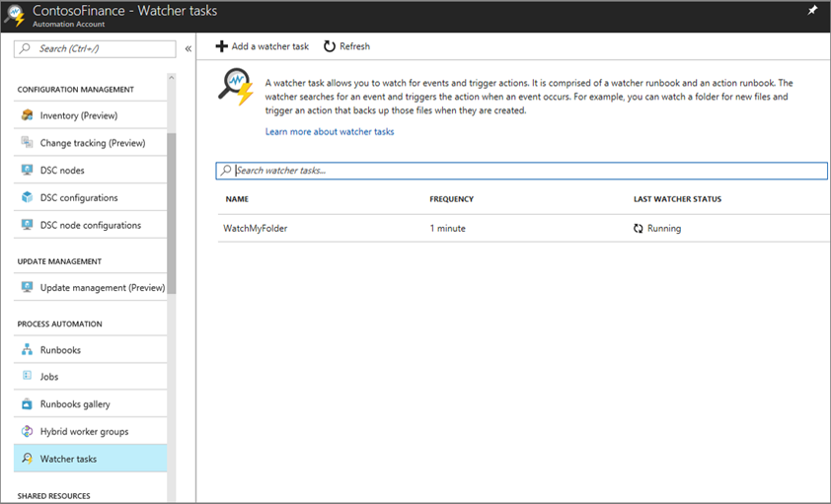View the Jobs list
831x504 pixels.
click(x=90, y=377)
